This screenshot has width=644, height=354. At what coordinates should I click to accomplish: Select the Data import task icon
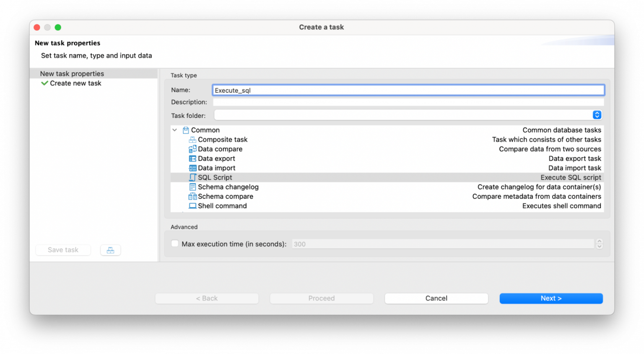192,168
